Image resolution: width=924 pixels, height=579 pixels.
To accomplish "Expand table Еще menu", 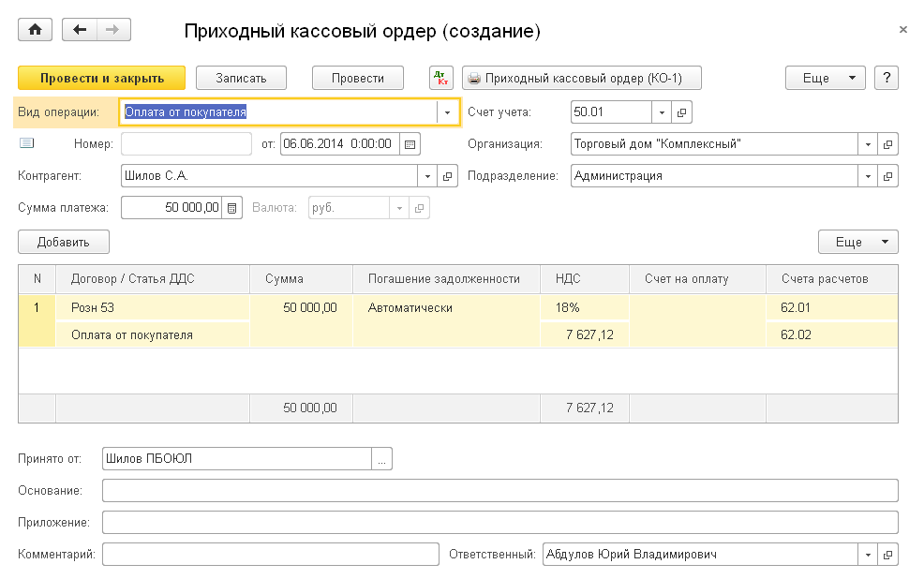I will (858, 242).
